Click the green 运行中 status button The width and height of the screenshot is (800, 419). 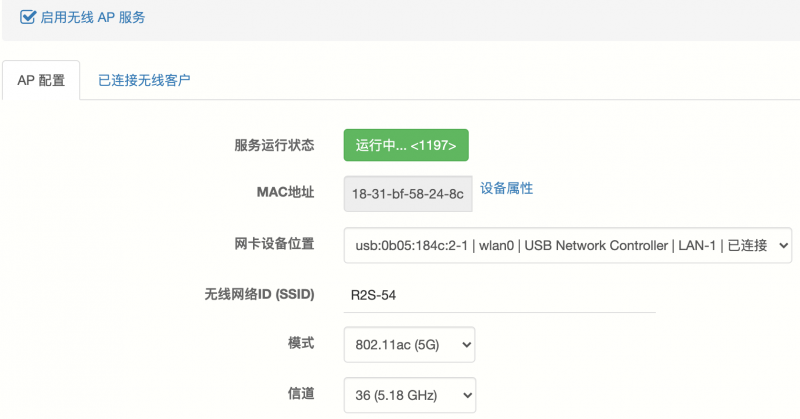click(406, 145)
